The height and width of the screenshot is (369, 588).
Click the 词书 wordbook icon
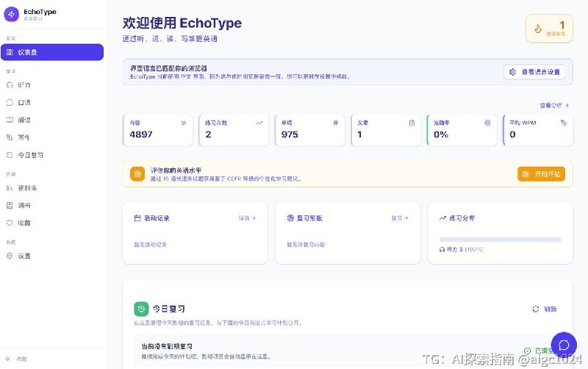pos(10,206)
